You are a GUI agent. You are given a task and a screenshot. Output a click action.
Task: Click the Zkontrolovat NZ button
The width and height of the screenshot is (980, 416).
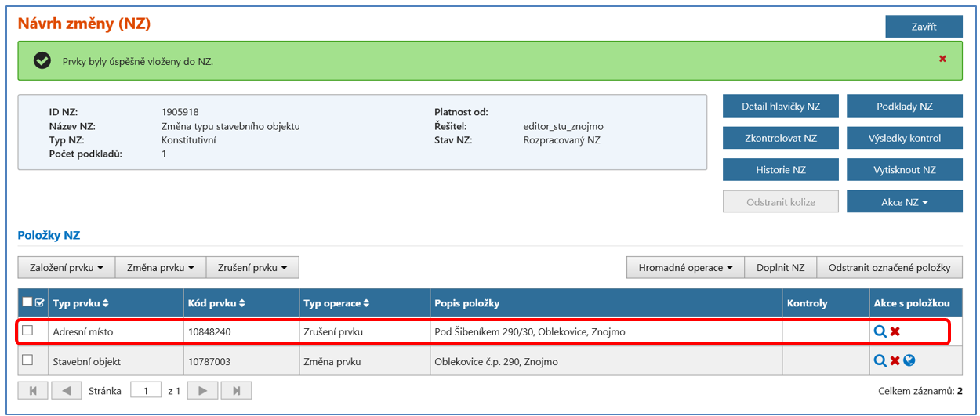click(780, 138)
